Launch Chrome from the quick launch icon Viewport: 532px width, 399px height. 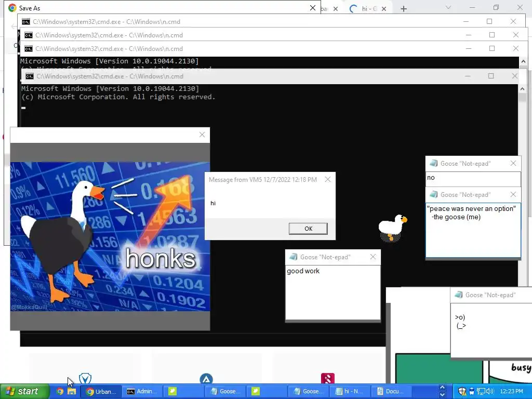tap(60, 391)
